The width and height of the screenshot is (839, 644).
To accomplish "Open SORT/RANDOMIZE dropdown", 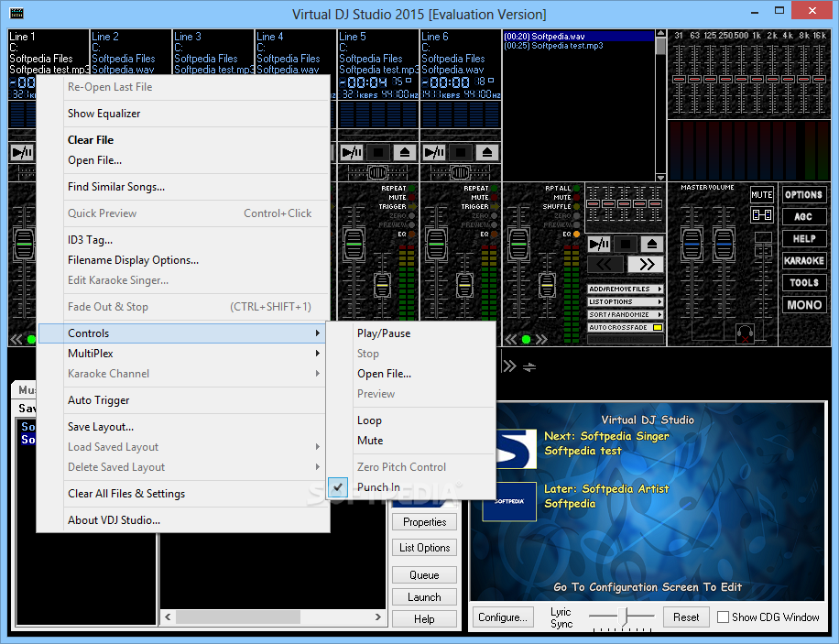I will [626, 315].
